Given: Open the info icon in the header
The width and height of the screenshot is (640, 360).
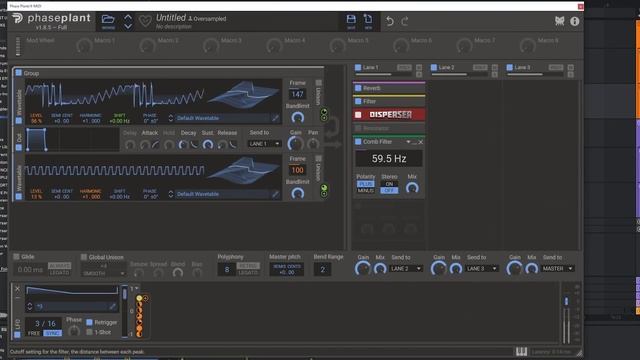Looking at the screenshot, I should (575, 21).
